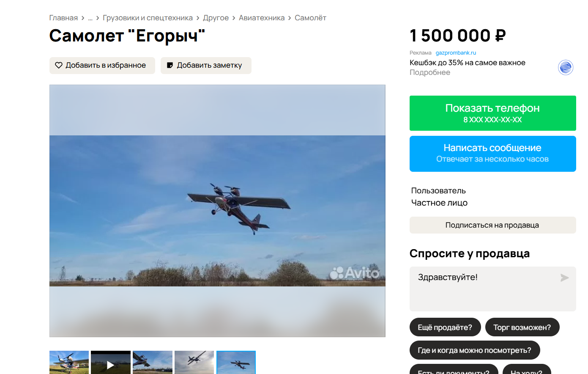Open the gazprombank.ru ad link
This screenshot has width=588, height=374.
tap(456, 53)
